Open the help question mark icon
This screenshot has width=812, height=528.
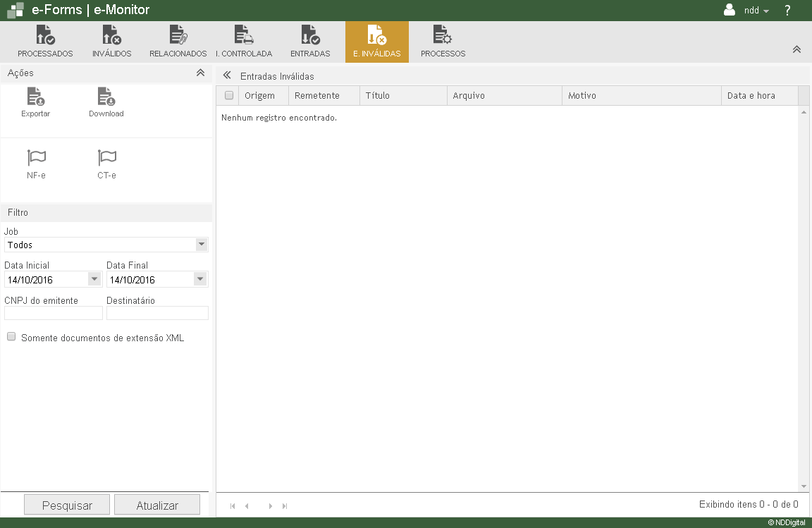click(x=787, y=11)
